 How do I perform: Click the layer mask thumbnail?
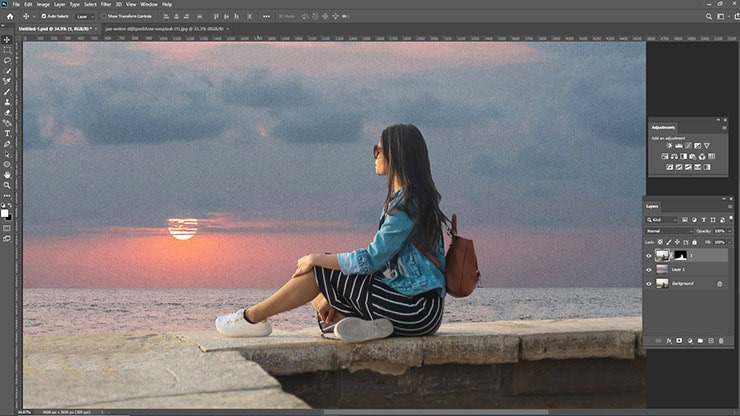[680, 255]
